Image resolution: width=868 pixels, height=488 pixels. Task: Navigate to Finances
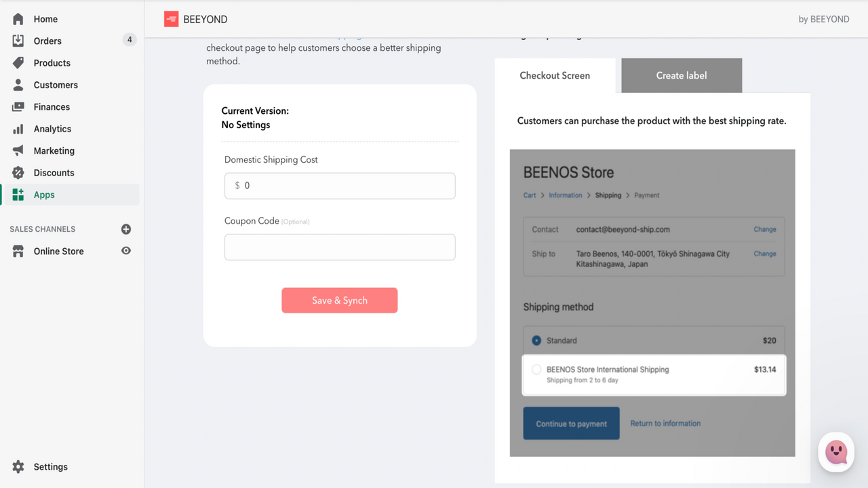click(52, 106)
